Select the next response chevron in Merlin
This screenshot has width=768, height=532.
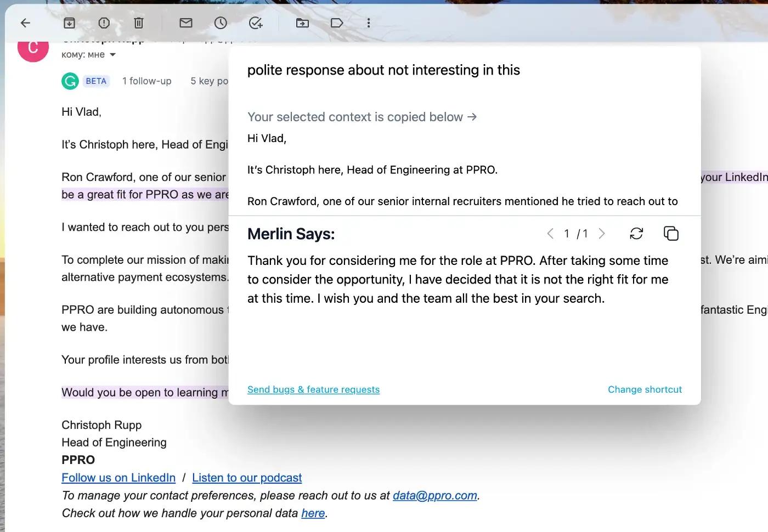(602, 233)
